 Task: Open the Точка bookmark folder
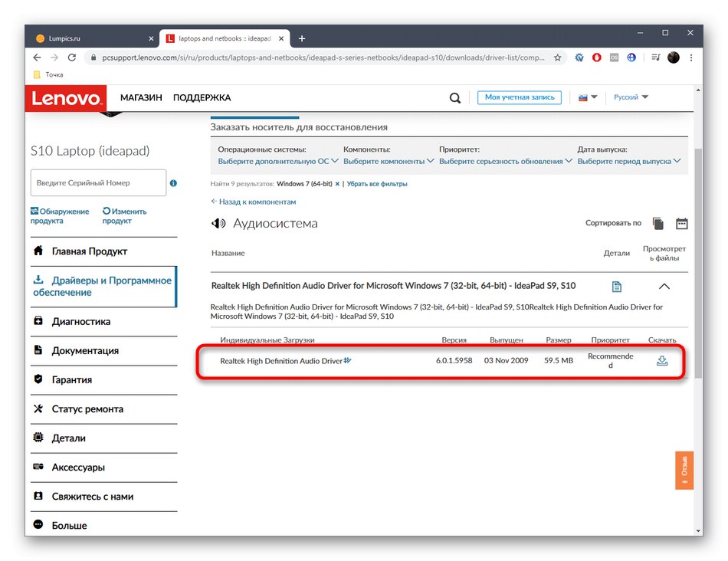(49, 74)
